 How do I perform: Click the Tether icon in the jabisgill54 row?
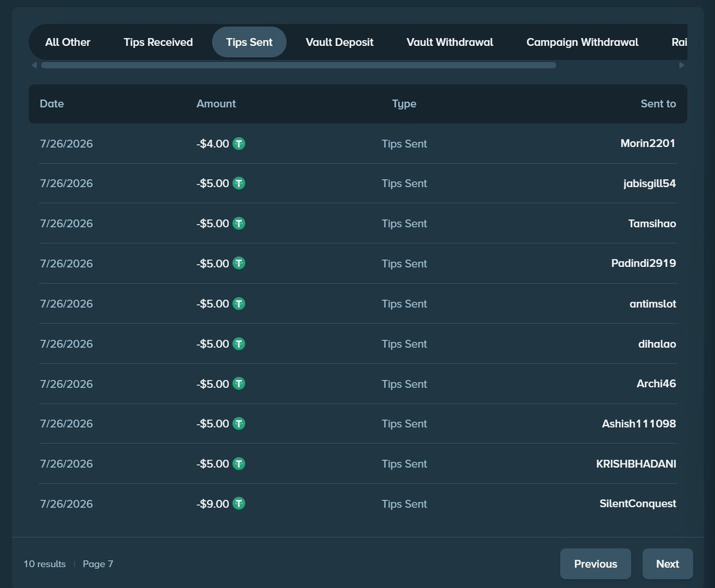pos(239,183)
